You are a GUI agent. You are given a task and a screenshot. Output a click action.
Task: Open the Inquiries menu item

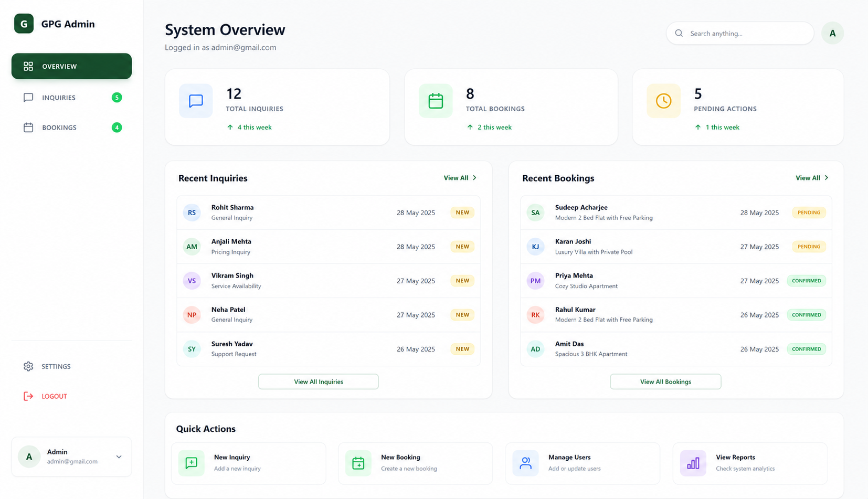click(71, 98)
